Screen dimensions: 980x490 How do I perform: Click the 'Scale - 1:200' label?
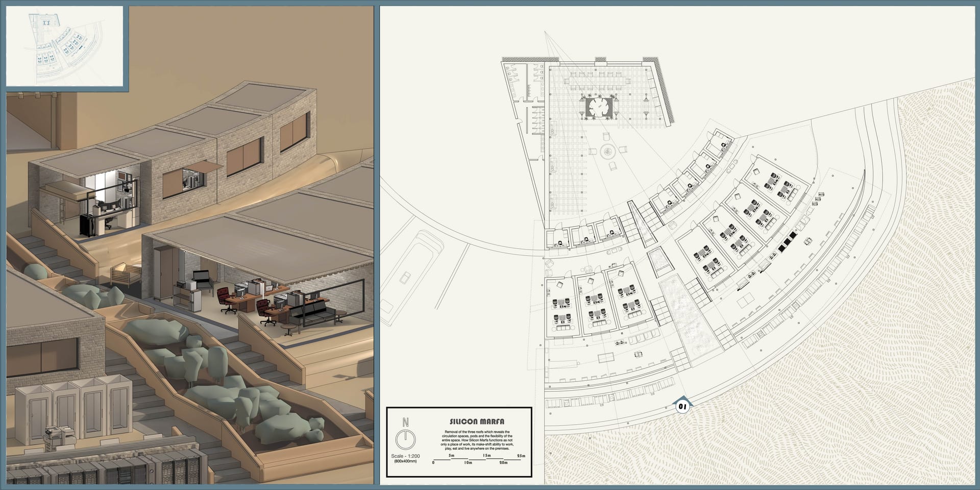tap(405, 456)
